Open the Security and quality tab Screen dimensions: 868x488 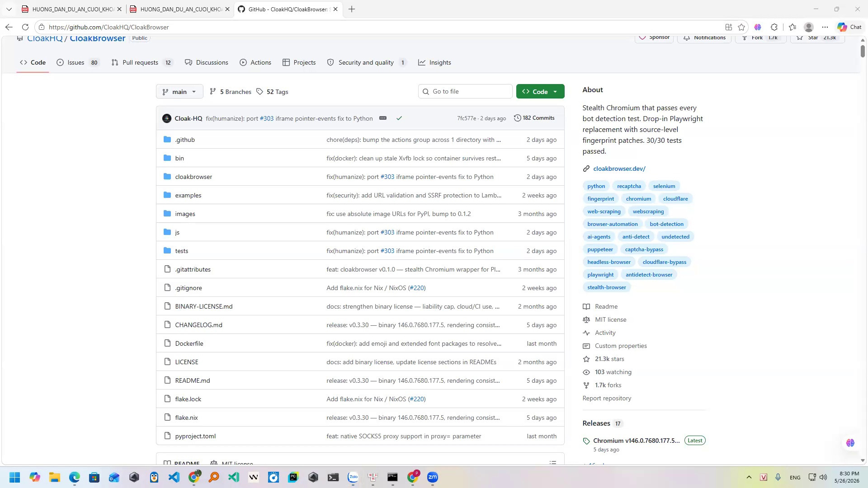click(366, 62)
